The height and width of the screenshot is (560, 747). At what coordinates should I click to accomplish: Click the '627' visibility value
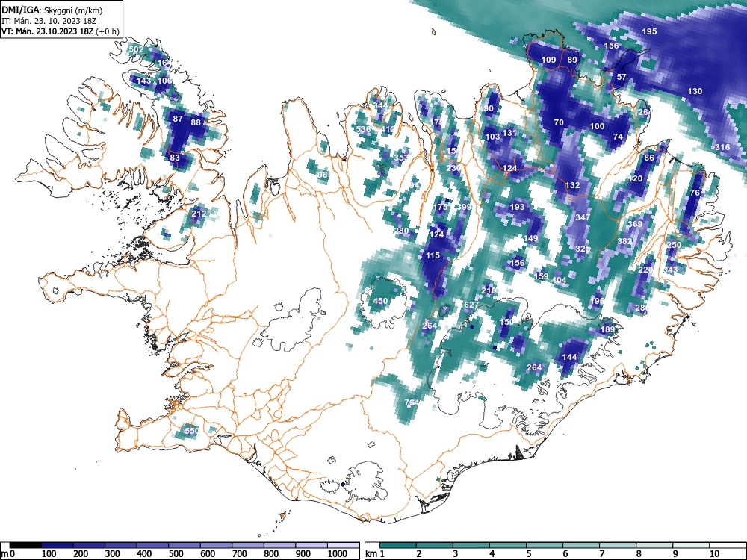tap(471, 305)
